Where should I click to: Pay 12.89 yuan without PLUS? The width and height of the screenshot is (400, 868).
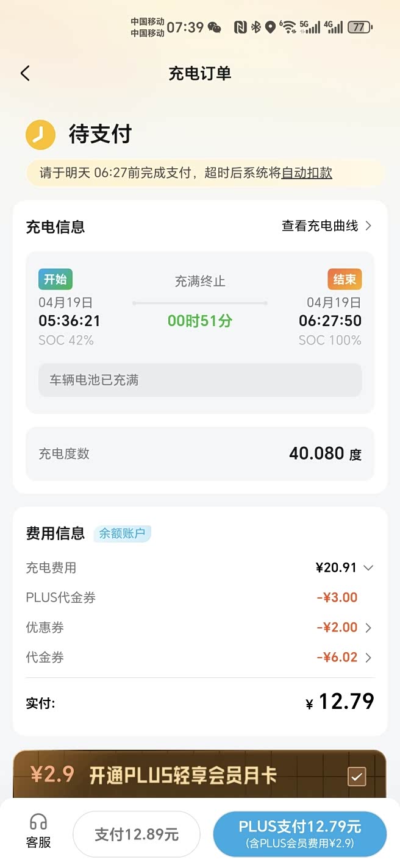(x=137, y=834)
